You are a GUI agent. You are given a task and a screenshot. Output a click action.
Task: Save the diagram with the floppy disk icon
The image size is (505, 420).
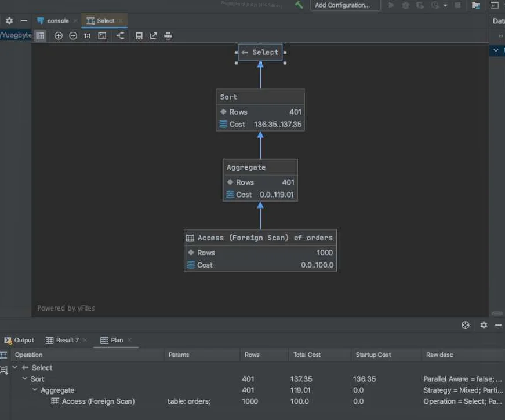(139, 36)
